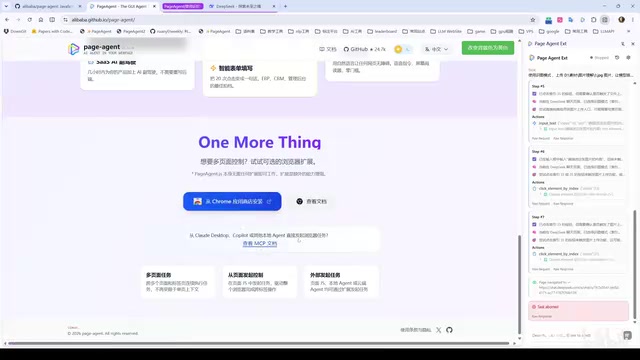Screen dimensions: 640x360
Task: Click the send button in agent panel
Action: coord(627,335)
